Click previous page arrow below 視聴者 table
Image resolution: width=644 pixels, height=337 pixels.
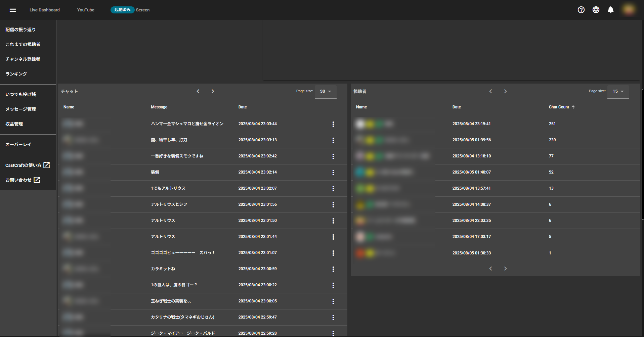tap(491, 269)
